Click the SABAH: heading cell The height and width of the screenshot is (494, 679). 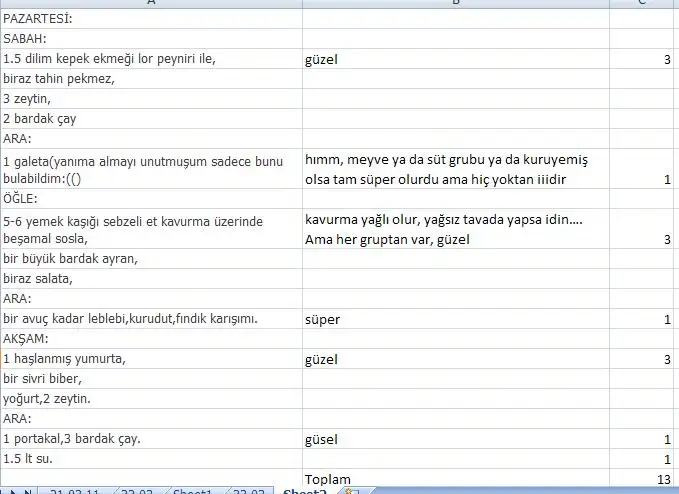coord(151,38)
